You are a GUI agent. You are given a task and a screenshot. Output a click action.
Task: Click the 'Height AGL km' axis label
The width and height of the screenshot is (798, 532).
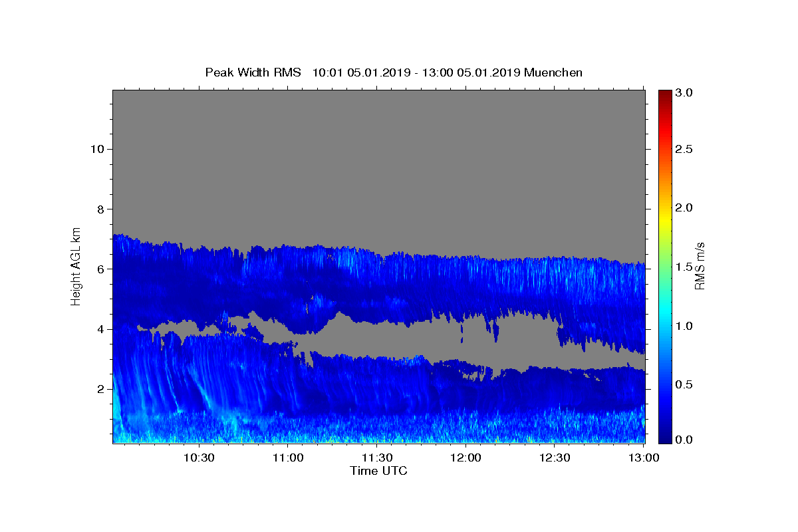click(x=76, y=265)
